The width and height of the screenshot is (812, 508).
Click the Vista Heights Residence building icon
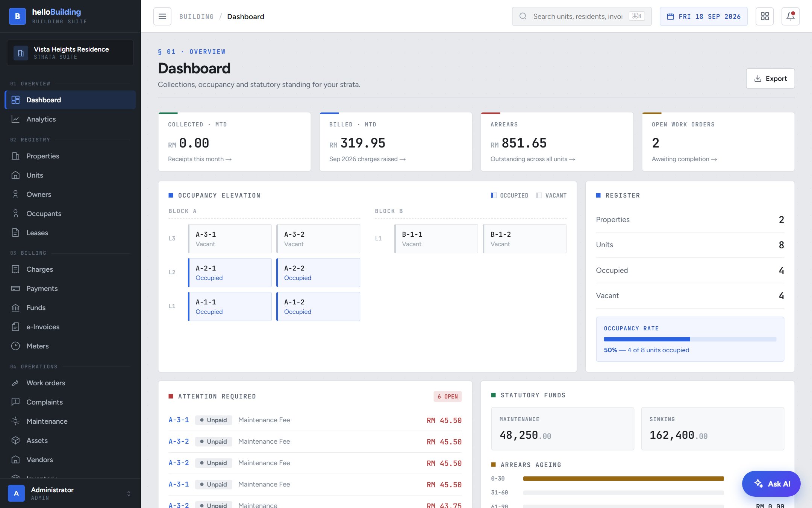pyautogui.click(x=21, y=53)
